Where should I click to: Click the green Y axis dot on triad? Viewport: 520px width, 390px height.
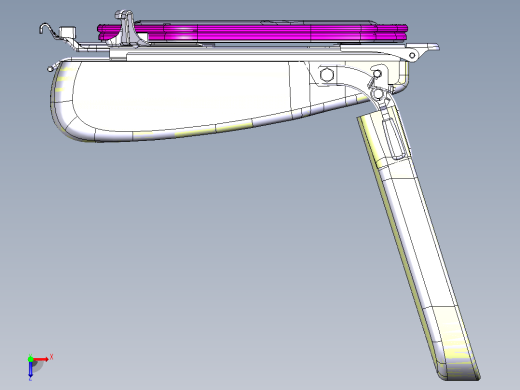click(x=30, y=359)
